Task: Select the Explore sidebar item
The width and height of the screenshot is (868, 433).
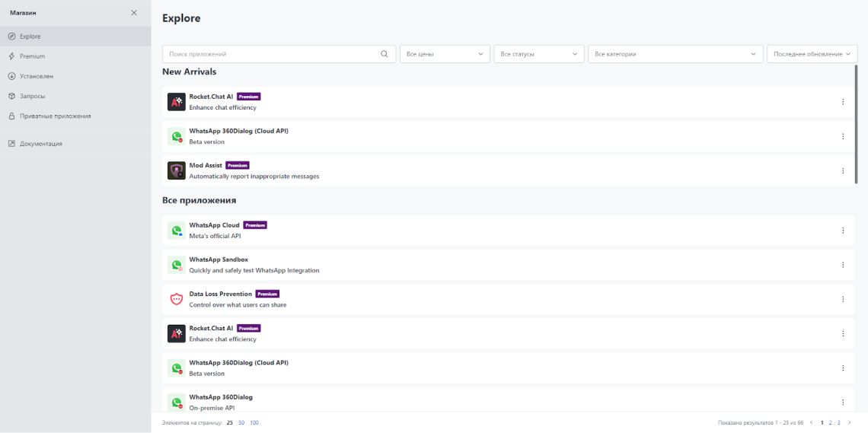Action: pos(75,37)
